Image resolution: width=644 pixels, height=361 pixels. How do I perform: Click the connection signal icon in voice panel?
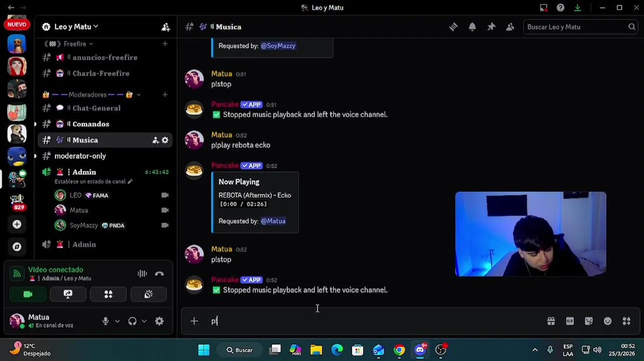point(17,274)
